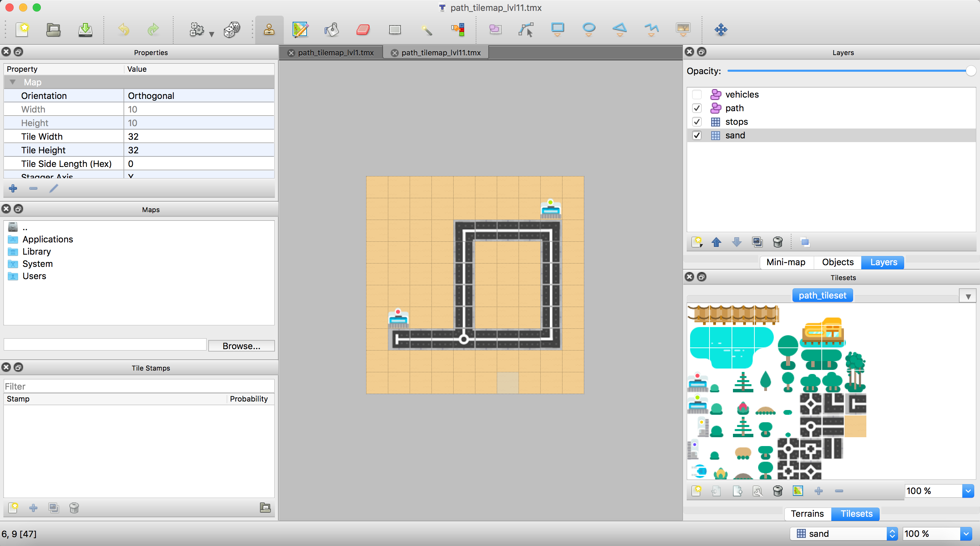Select the Tilesets tab
The width and height of the screenshot is (980, 546).
856,514
